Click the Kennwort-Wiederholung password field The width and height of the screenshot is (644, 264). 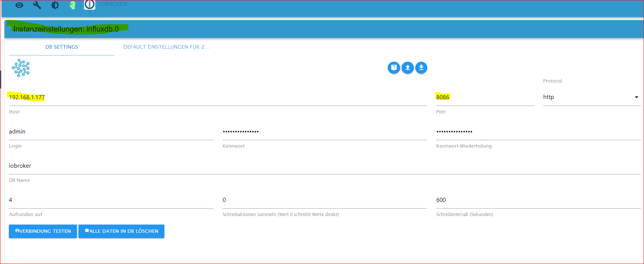538,132
